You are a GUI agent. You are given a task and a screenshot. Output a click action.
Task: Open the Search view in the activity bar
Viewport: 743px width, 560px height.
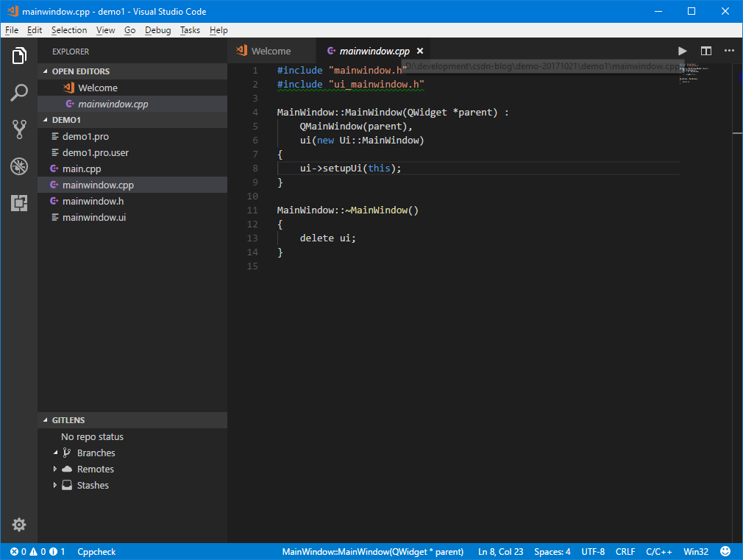[18, 92]
